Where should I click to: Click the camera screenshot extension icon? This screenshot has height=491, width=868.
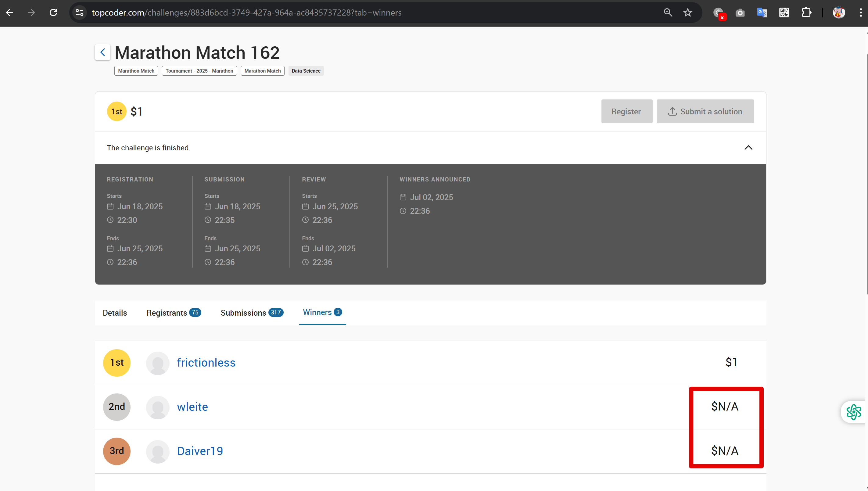click(x=740, y=13)
